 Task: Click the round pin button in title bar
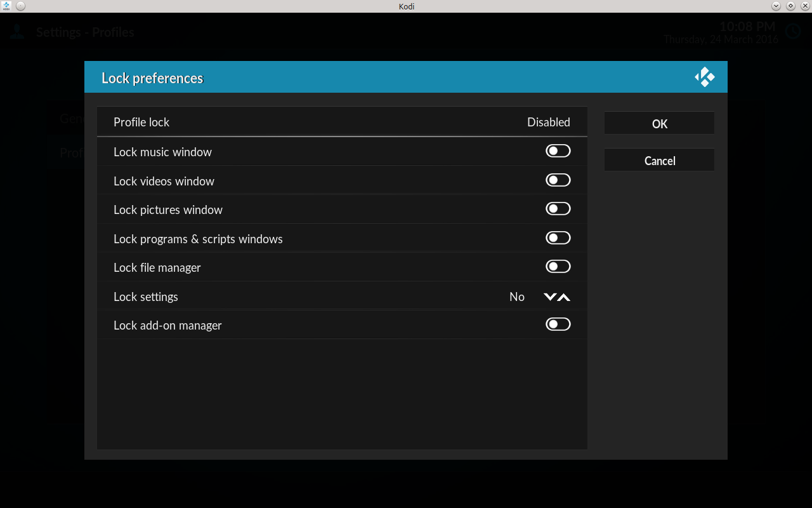point(20,6)
